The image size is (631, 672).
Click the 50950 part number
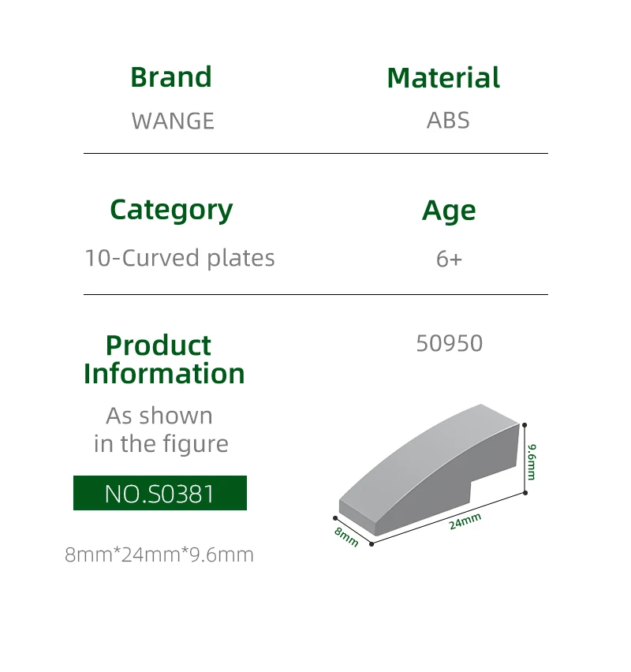click(449, 343)
